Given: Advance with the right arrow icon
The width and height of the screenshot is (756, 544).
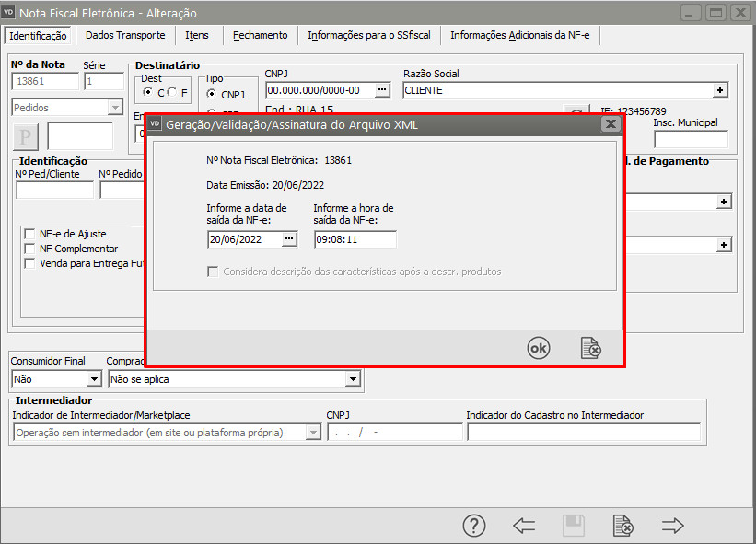Looking at the screenshot, I should (x=673, y=526).
